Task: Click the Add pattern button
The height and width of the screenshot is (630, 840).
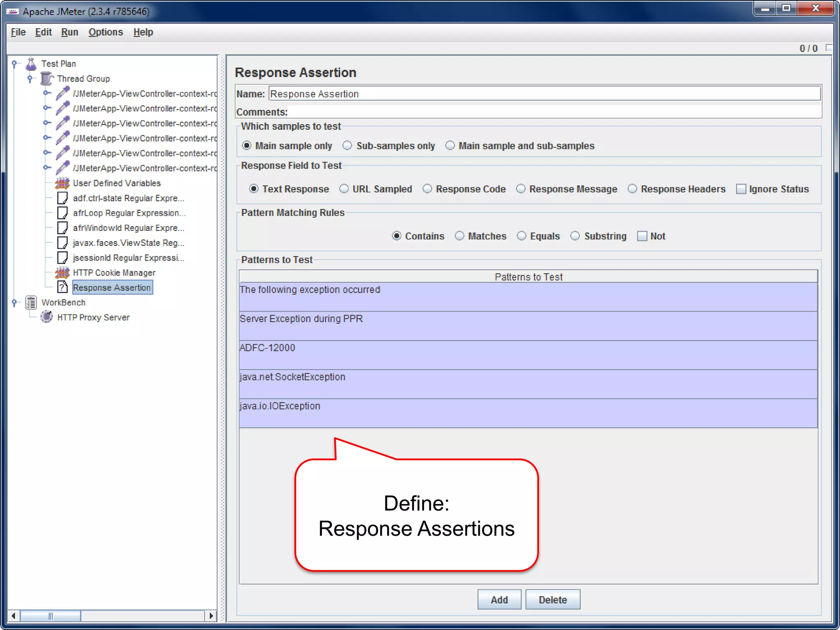Action: pos(499,600)
